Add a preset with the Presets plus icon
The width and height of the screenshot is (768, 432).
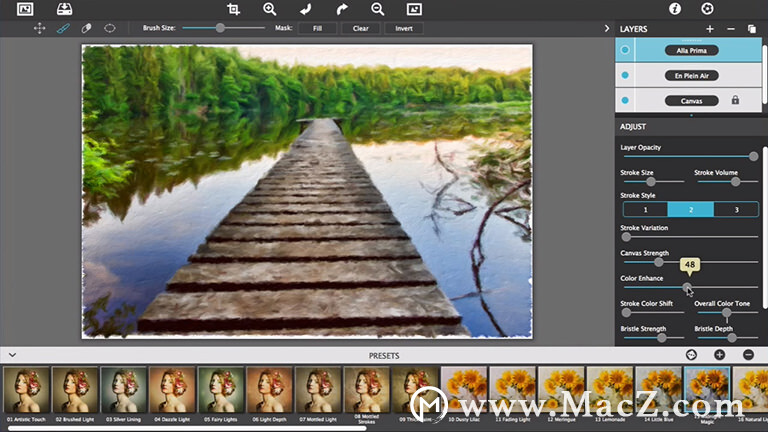click(x=720, y=355)
